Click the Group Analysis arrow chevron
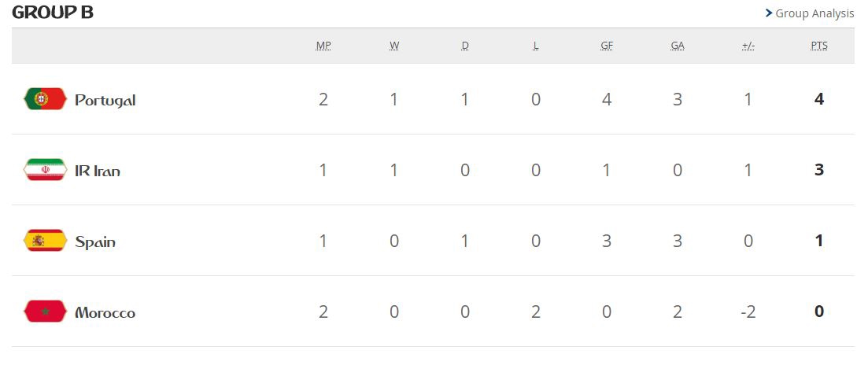Screen dimensions: 868x365 pos(769,13)
